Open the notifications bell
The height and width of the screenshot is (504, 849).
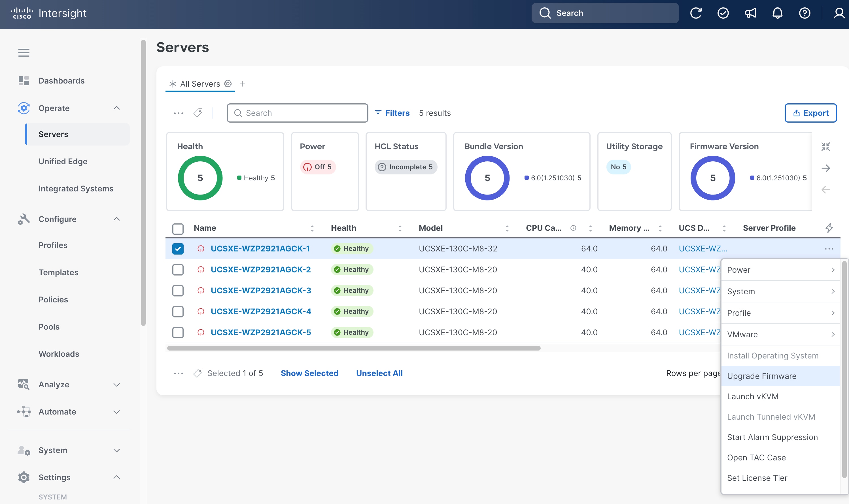click(x=777, y=13)
